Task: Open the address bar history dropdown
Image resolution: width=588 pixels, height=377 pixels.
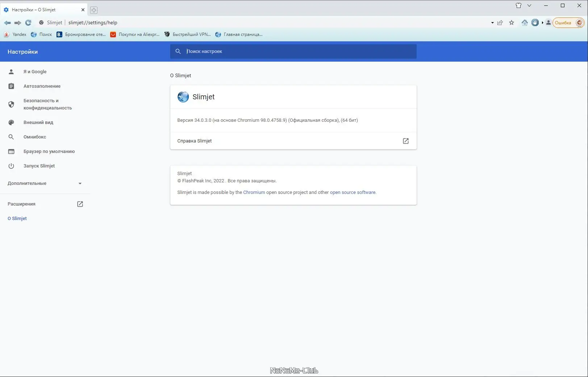Action: [x=492, y=23]
